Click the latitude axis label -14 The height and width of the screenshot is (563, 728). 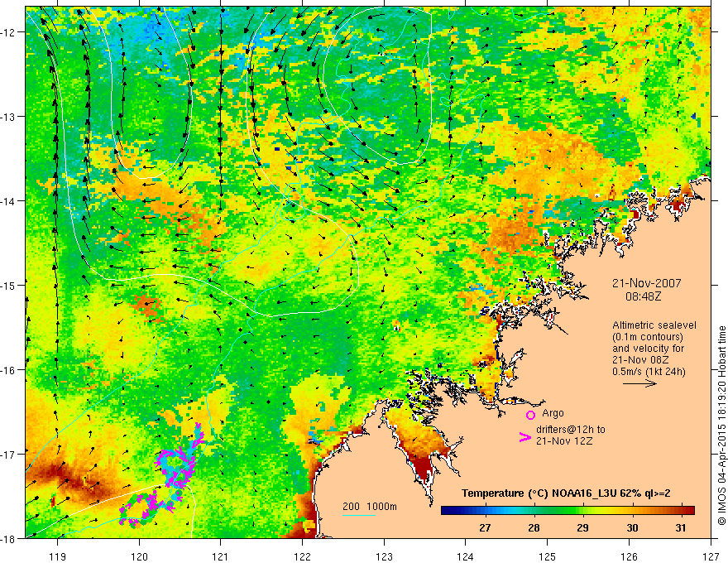9,200
